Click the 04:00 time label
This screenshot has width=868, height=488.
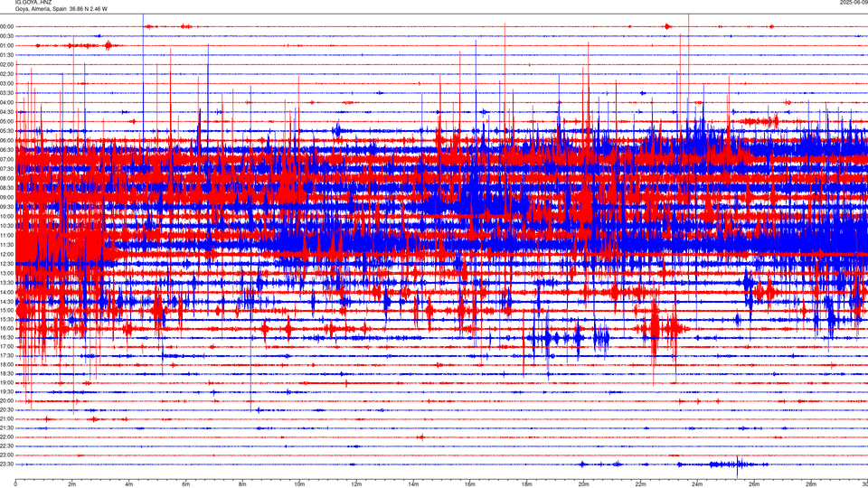(x=6, y=102)
